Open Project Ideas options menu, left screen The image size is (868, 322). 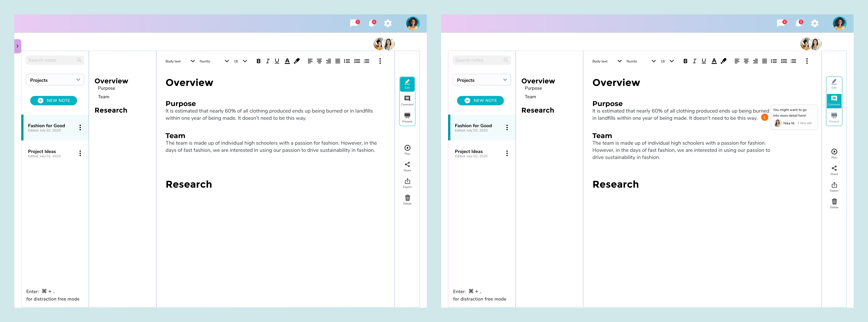80,153
